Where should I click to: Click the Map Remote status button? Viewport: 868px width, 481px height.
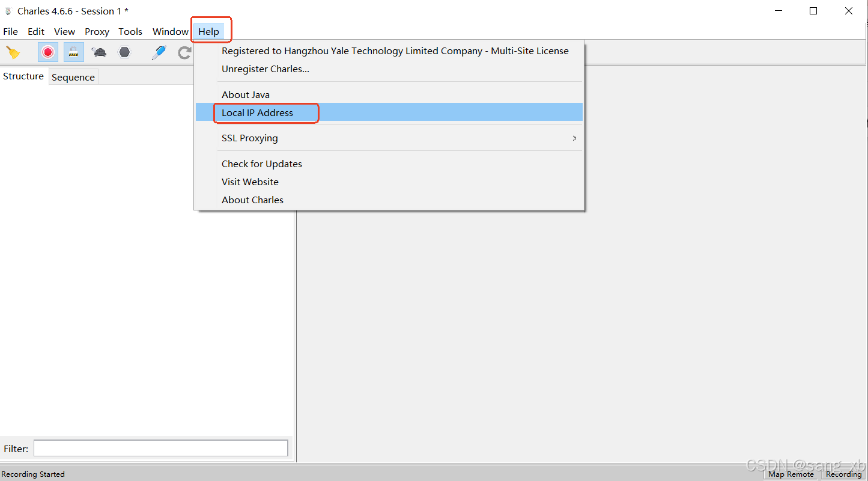791,474
